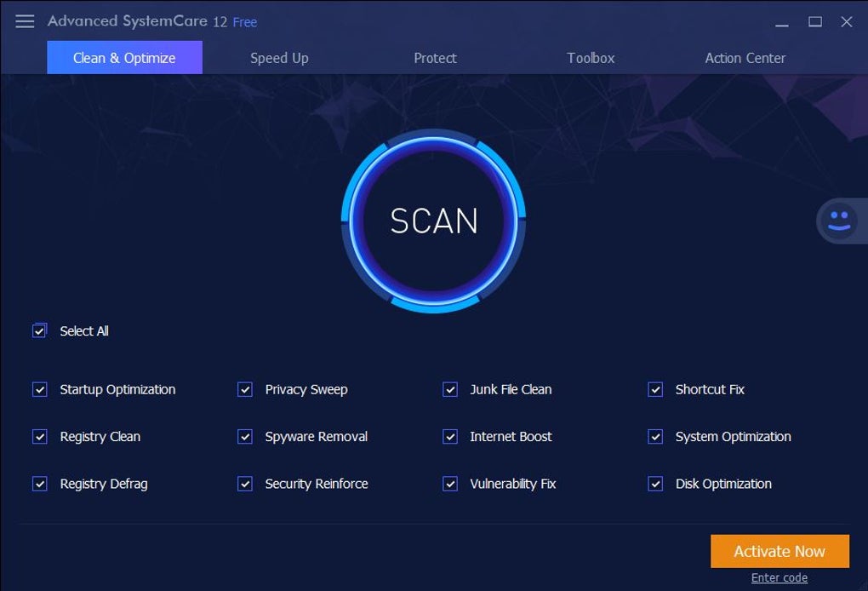
Task: Toggle Security Reinforce checkbox
Action: tap(245, 484)
